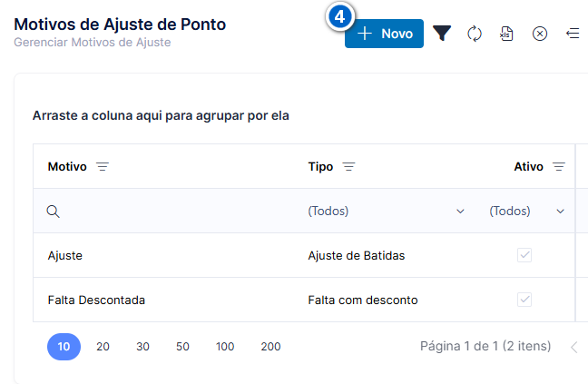Select page size 50
Viewport: 588px width, 384px height.
[x=182, y=347]
